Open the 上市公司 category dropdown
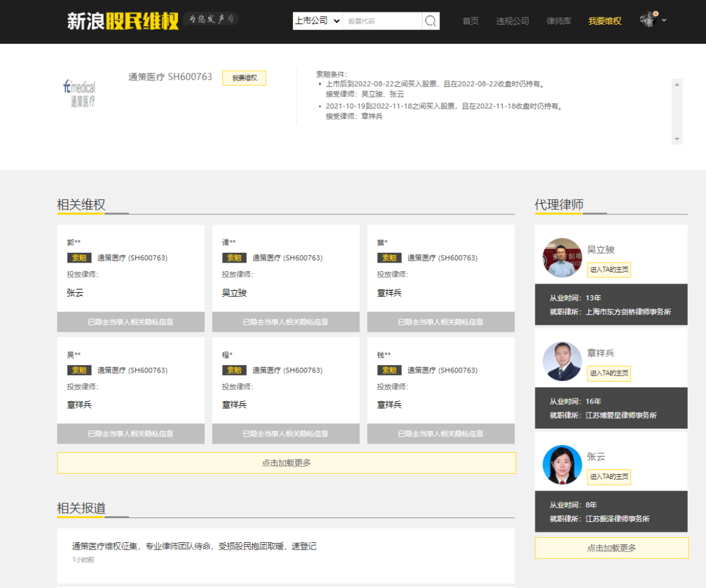The height and width of the screenshot is (588, 706). [x=318, y=21]
